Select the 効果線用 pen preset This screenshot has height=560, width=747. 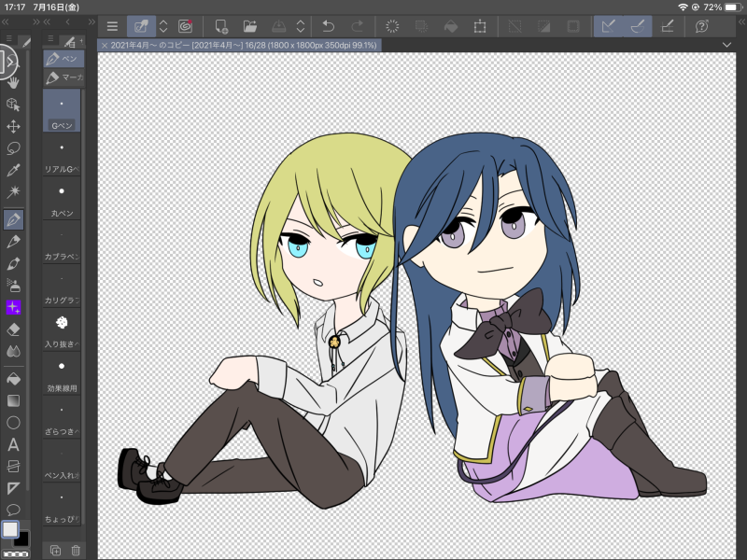pos(62,374)
